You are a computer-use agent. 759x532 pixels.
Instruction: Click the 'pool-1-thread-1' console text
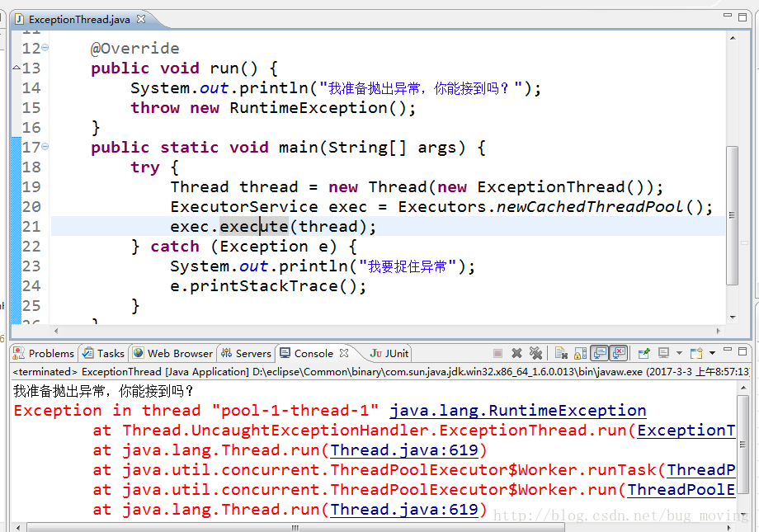point(295,411)
